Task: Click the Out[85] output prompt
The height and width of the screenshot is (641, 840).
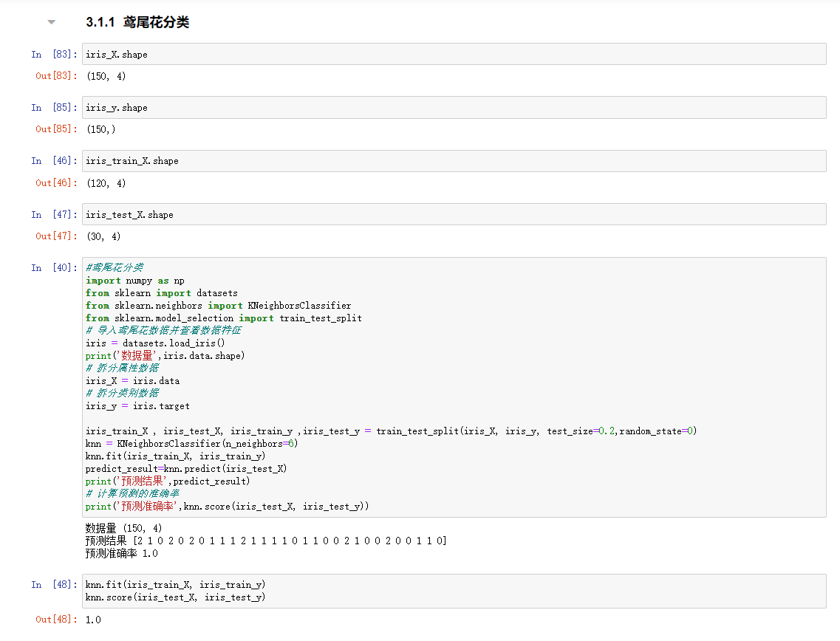Action: (56, 129)
